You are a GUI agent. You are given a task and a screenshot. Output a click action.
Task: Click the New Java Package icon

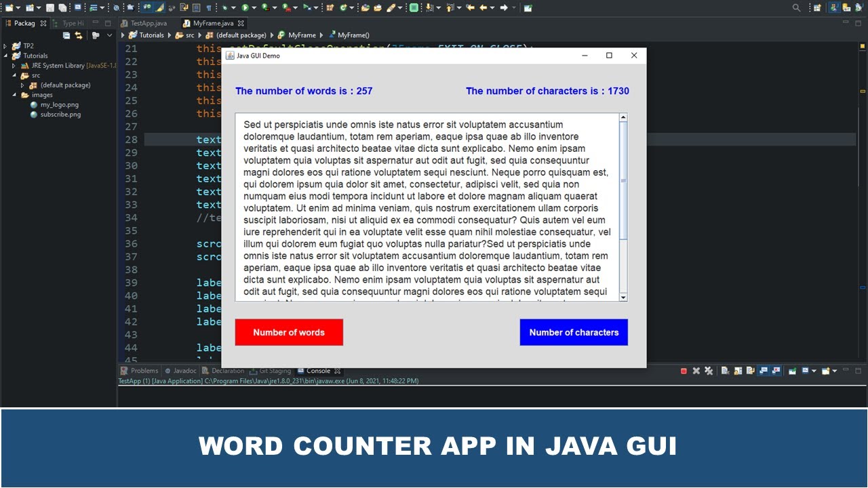pos(328,7)
